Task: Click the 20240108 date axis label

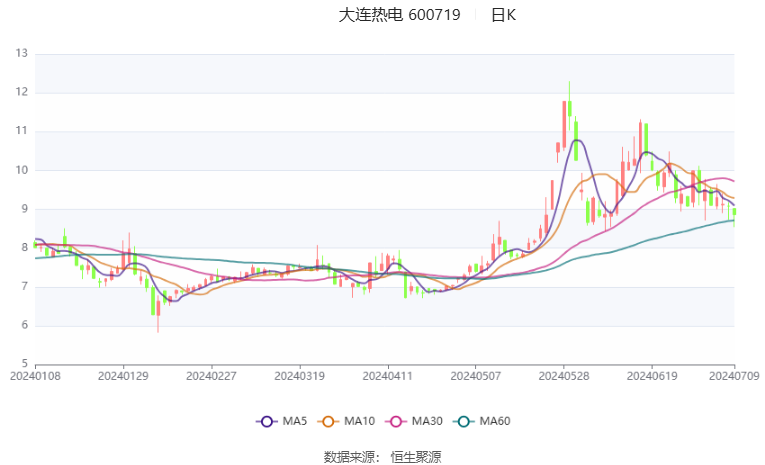Action: coord(35,376)
